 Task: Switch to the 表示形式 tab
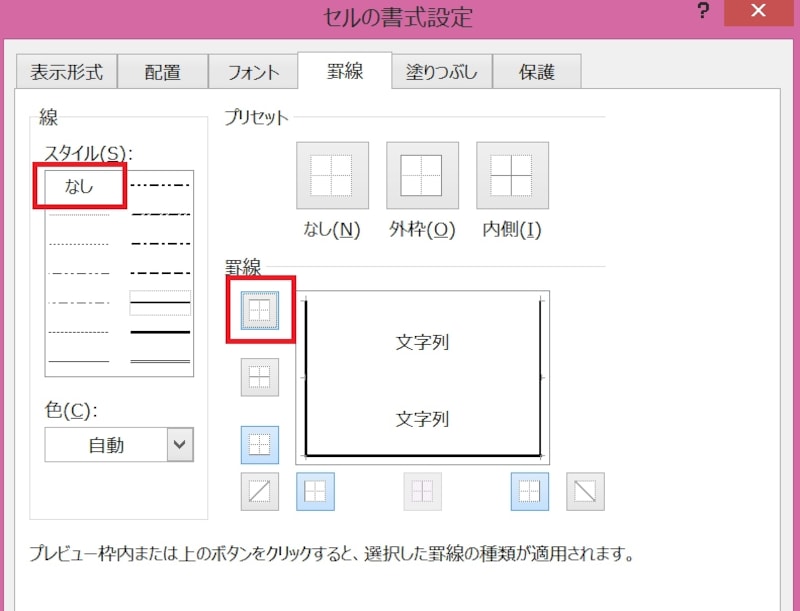[x=66, y=72]
